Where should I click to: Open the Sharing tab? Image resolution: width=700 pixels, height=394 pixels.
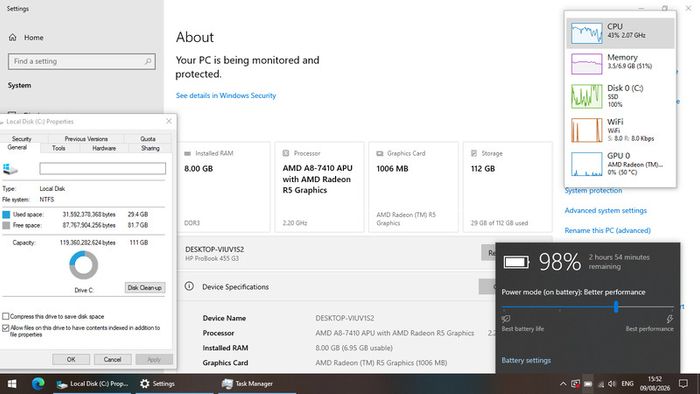tap(150, 148)
